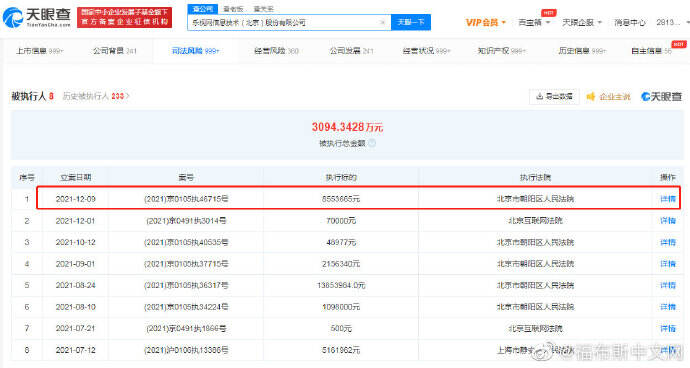Expand 历史被执行人 233 list

(95, 96)
